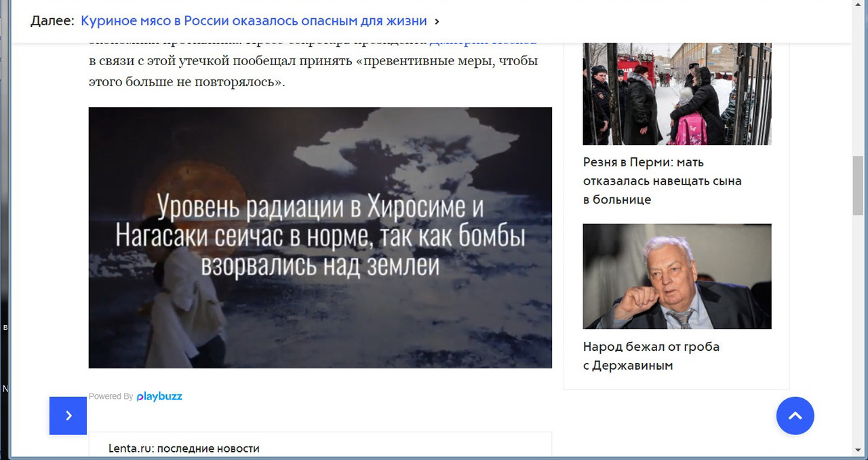This screenshot has width=868, height=460.
Task: Click the round scroll-to-top button
Action: 795,416
